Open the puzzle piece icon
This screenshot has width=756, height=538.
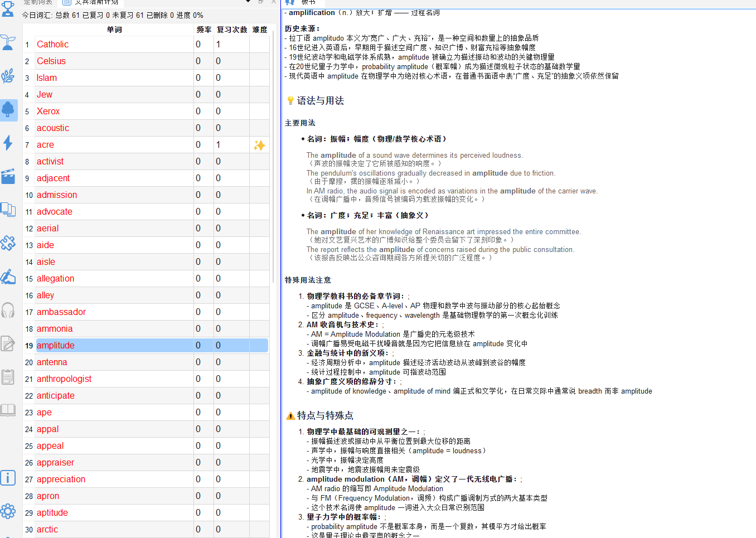[8, 243]
